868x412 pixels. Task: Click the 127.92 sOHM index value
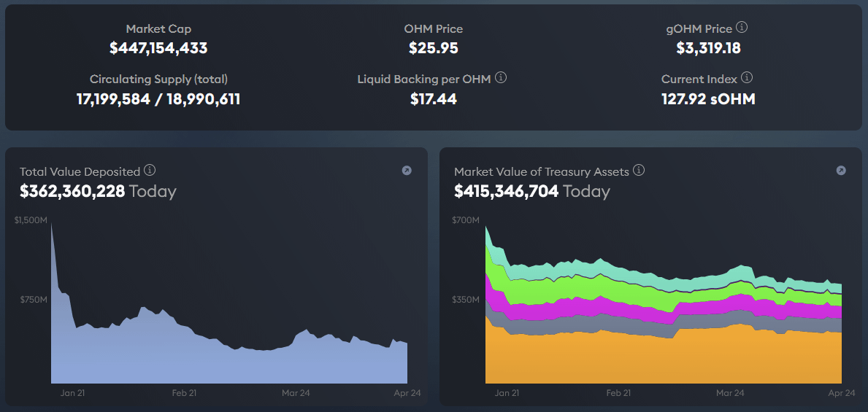tap(708, 98)
